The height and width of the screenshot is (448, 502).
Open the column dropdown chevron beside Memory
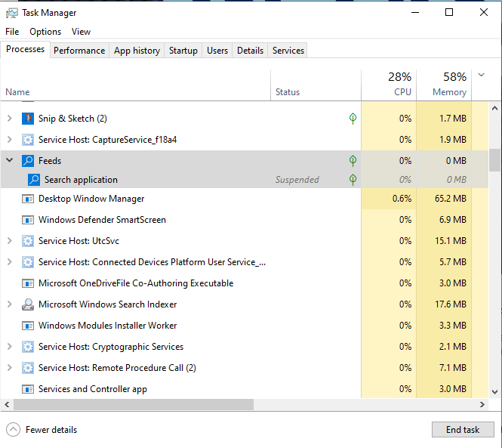pos(481,75)
